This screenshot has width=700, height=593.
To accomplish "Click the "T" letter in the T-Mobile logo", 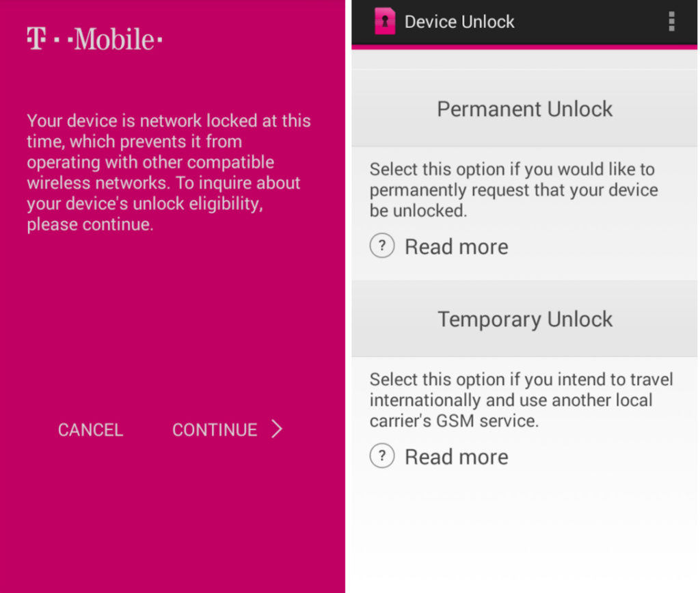I will pos(36,38).
